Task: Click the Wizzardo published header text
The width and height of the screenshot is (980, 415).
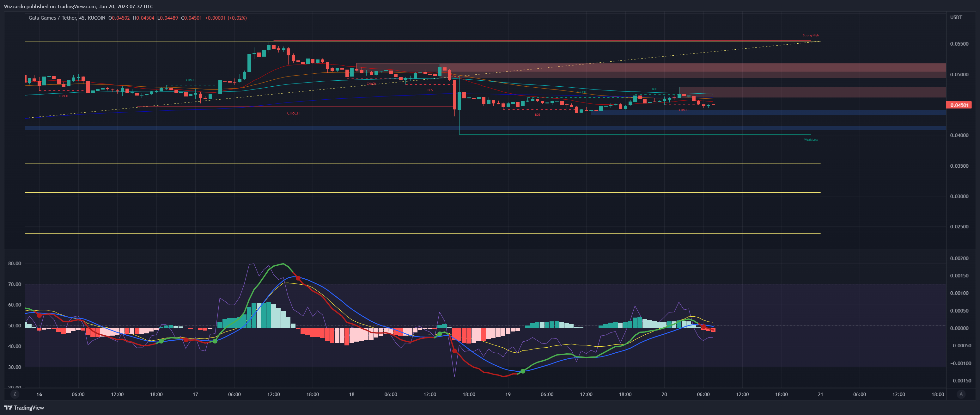Action: tap(79, 6)
